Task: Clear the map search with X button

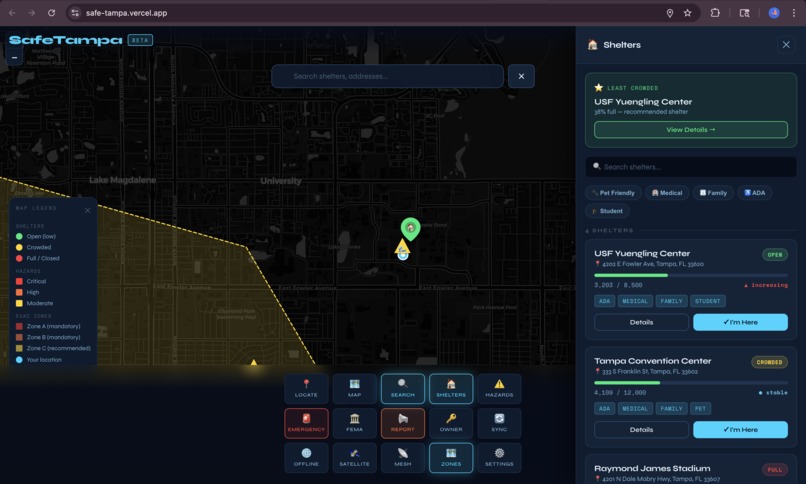Action: [x=521, y=76]
